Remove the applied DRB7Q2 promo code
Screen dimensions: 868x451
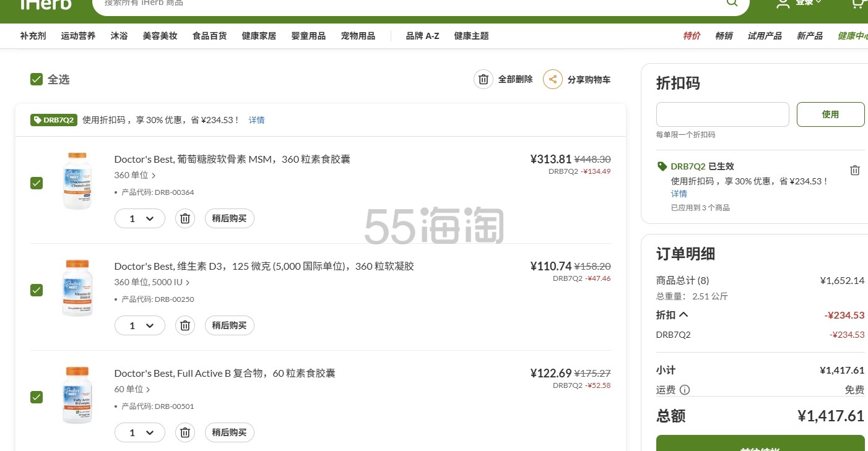point(855,170)
